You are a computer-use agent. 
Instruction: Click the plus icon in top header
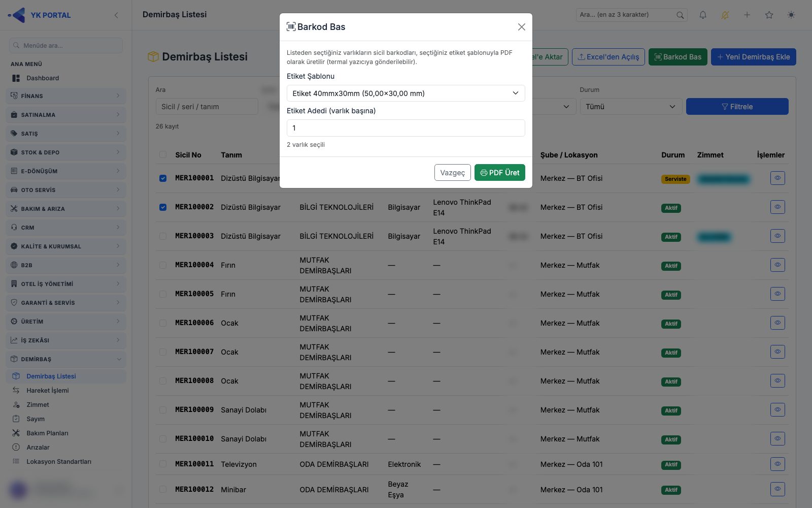point(747,15)
